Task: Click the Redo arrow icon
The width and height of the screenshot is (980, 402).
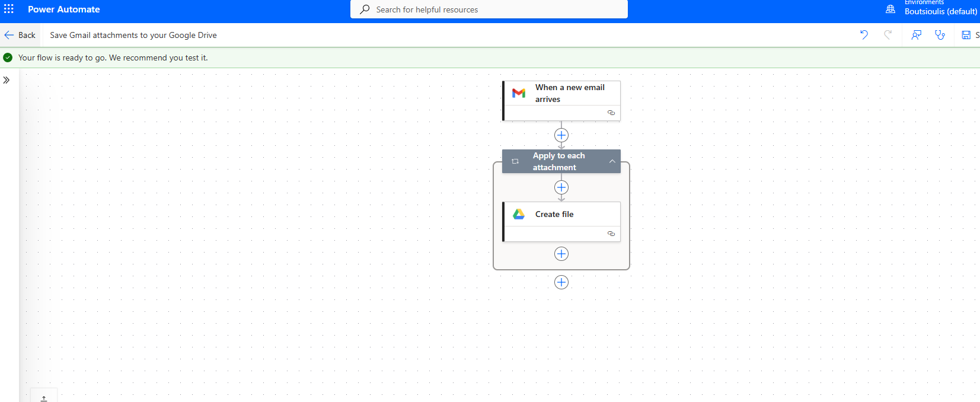Action: [x=888, y=35]
